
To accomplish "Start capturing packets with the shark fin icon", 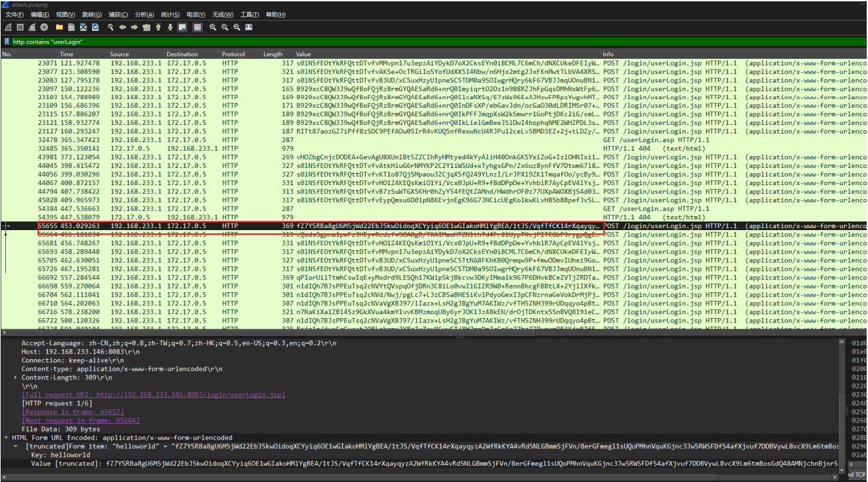I will pos(8,27).
